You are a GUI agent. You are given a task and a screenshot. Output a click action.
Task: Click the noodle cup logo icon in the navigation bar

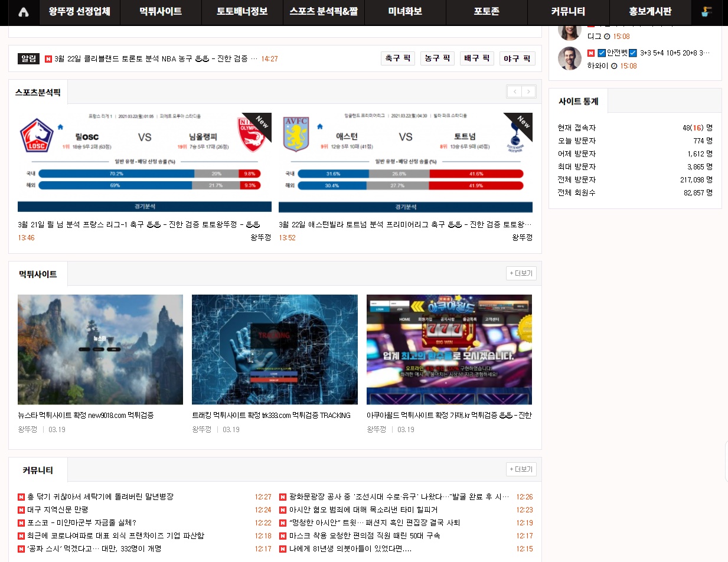(706, 12)
